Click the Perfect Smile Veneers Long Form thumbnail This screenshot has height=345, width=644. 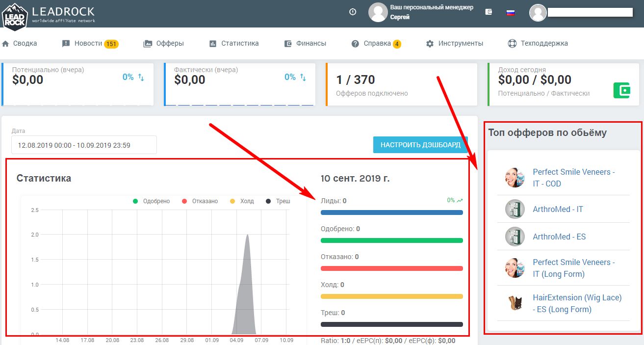(515, 268)
